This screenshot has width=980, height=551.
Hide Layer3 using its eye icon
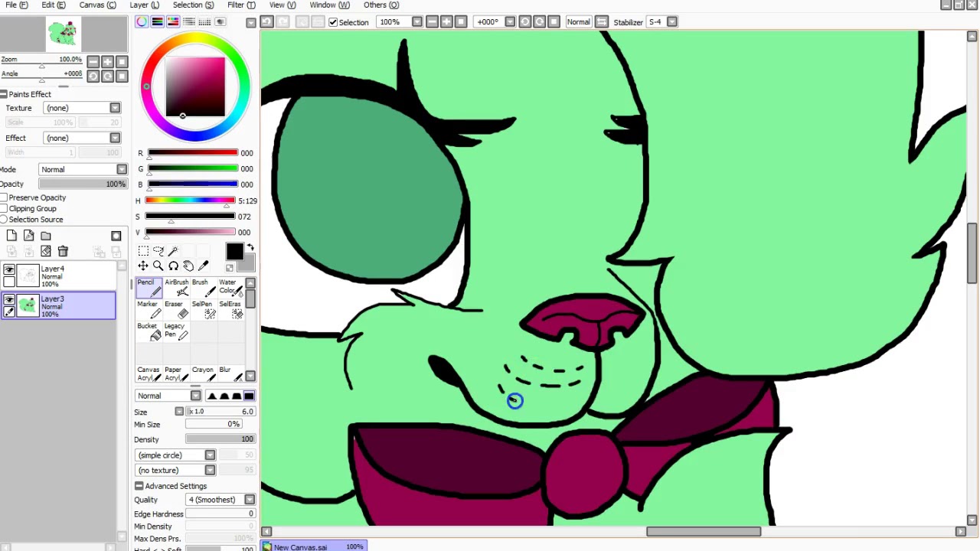point(9,300)
